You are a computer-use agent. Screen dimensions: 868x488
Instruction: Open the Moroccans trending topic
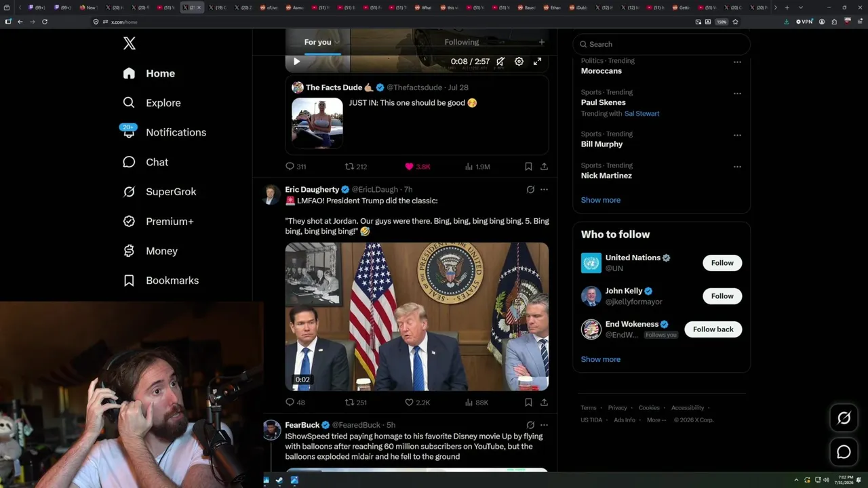tap(601, 71)
